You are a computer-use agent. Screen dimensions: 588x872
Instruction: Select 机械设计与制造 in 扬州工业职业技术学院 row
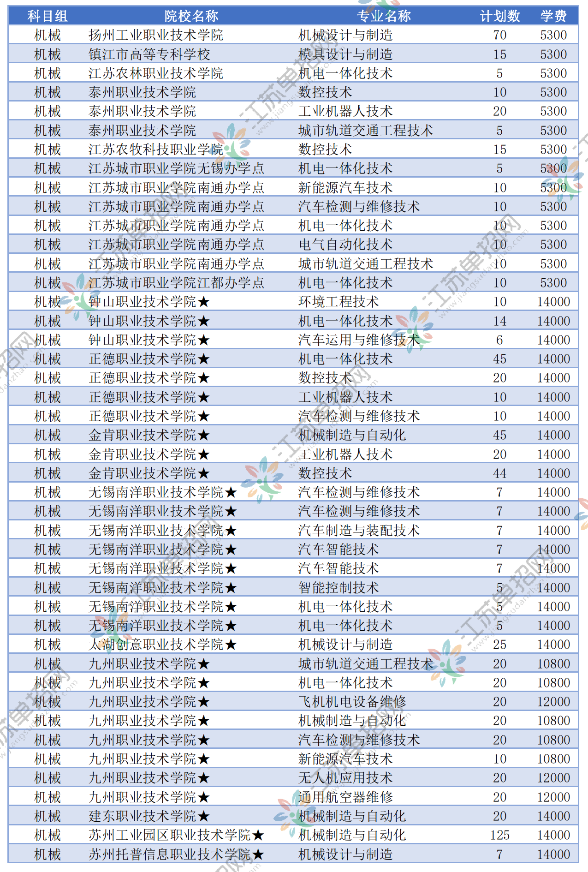(345, 35)
